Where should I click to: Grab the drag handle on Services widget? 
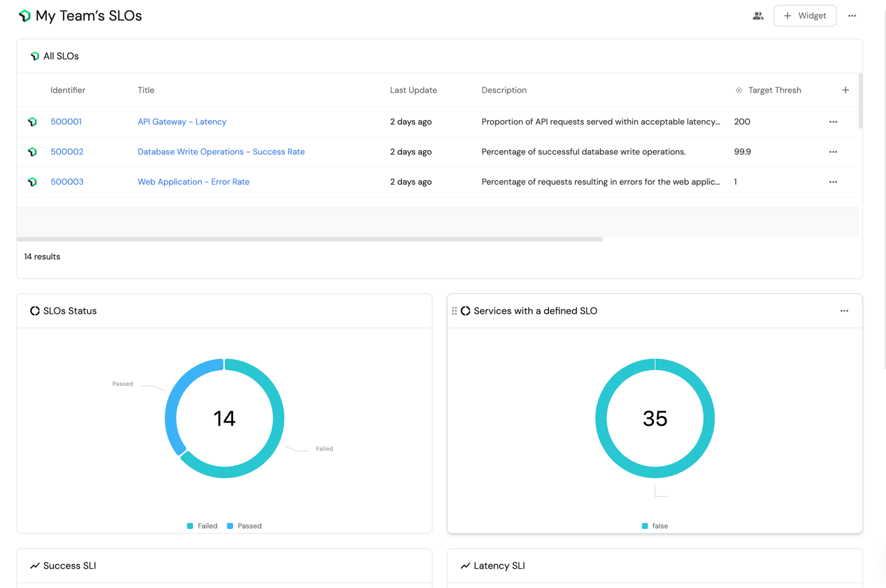click(454, 311)
